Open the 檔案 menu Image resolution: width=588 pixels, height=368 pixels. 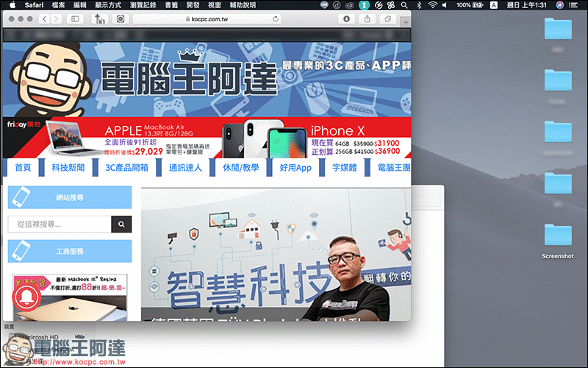click(58, 5)
